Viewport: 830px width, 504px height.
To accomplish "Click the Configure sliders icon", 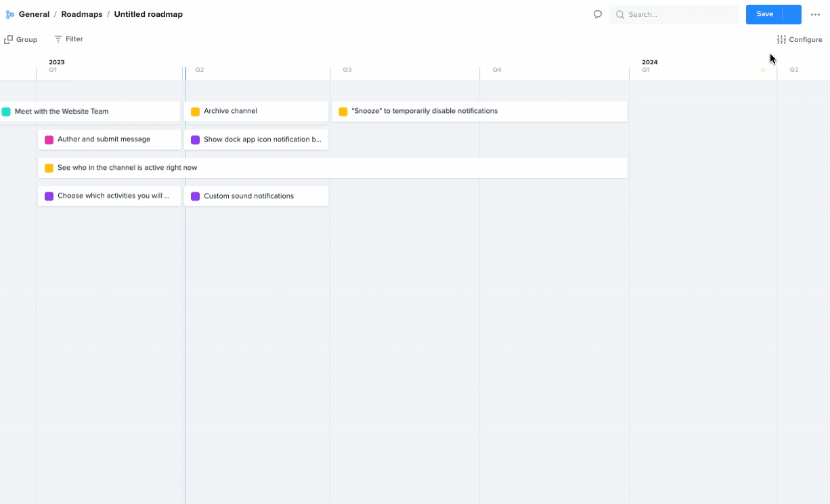I will [781, 39].
